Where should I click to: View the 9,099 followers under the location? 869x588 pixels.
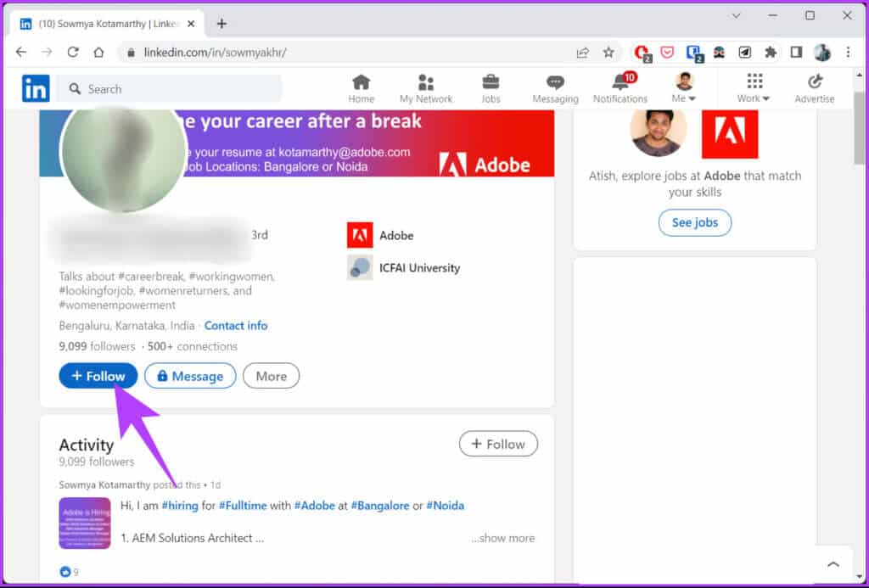97,346
